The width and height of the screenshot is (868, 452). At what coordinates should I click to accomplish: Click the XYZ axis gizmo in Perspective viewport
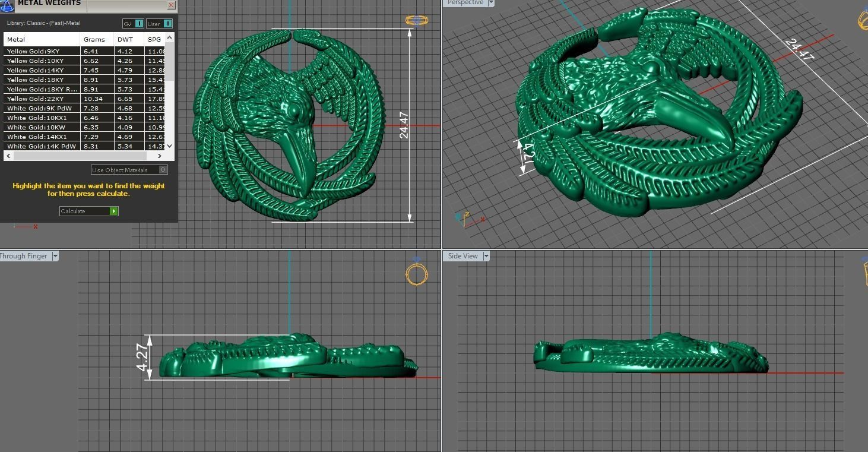(x=468, y=219)
